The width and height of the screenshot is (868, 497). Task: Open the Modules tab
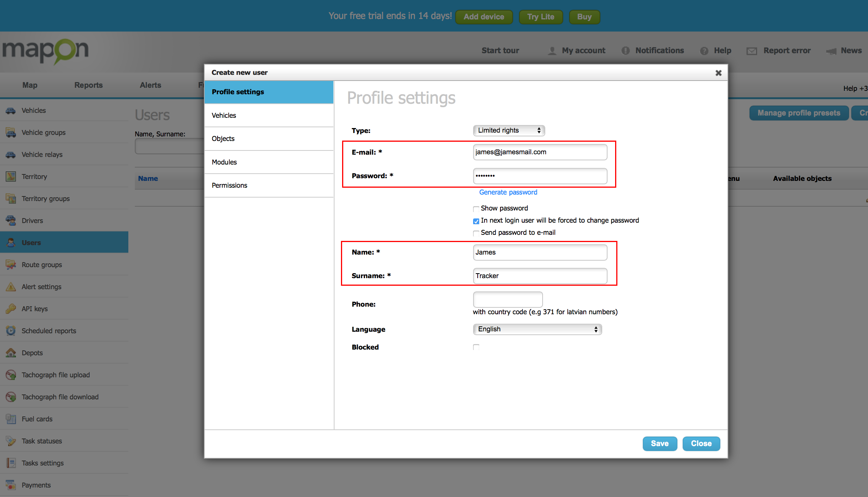coord(269,162)
